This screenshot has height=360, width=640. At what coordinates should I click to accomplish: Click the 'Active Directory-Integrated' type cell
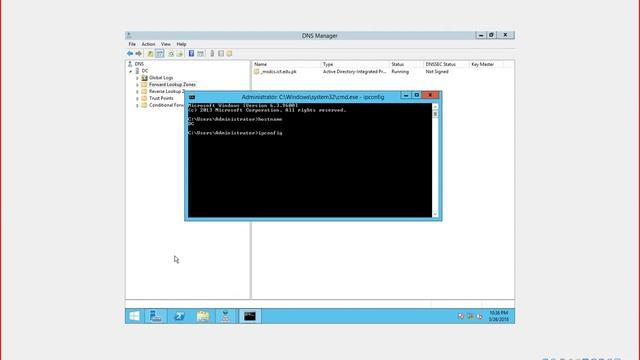click(x=354, y=71)
